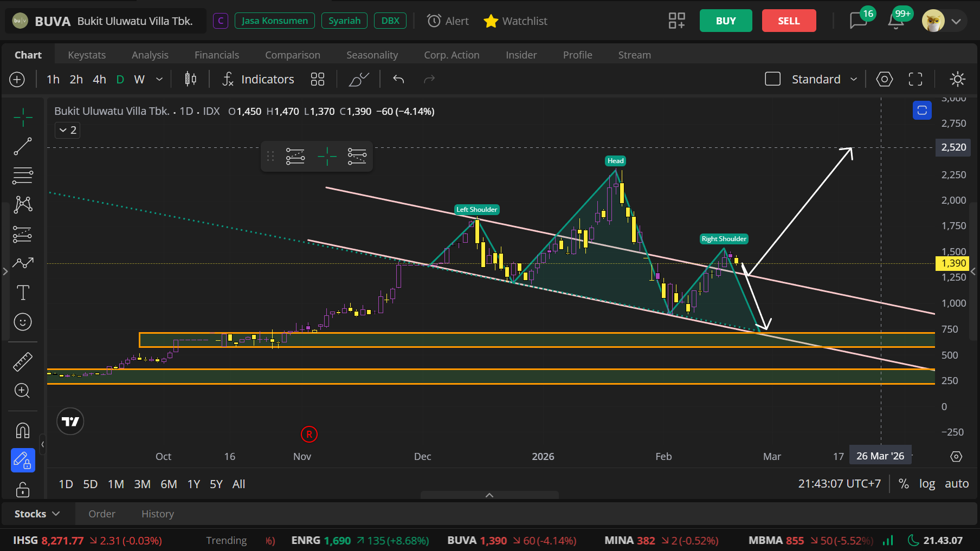Open the candlestick chart type selector
This screenshot has width=980, height=551.
[x=190, y=79]
